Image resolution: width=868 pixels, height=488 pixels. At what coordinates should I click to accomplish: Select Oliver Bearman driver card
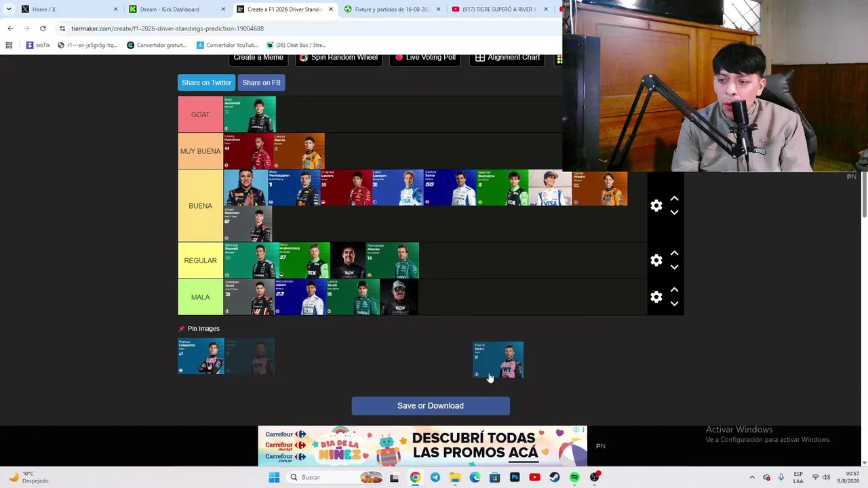click(x=248, y=224)
